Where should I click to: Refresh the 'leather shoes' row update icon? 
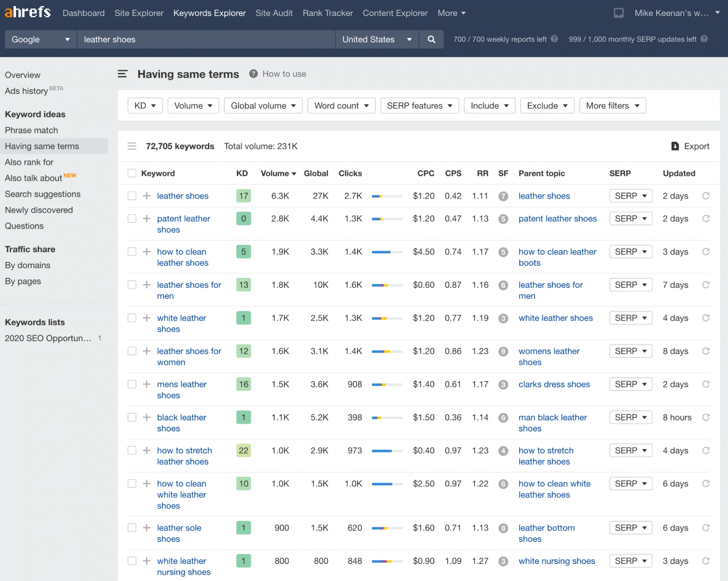click(x=705, y=196)
